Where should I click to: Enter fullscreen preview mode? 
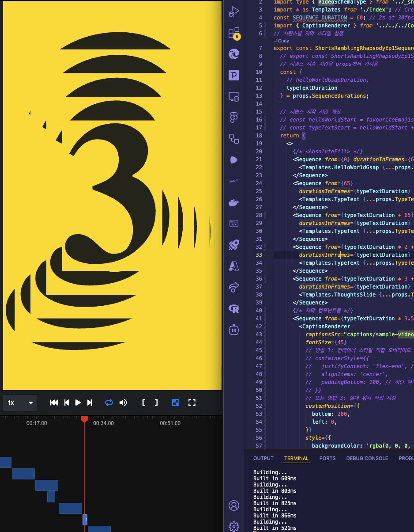[x=192, y=403]
